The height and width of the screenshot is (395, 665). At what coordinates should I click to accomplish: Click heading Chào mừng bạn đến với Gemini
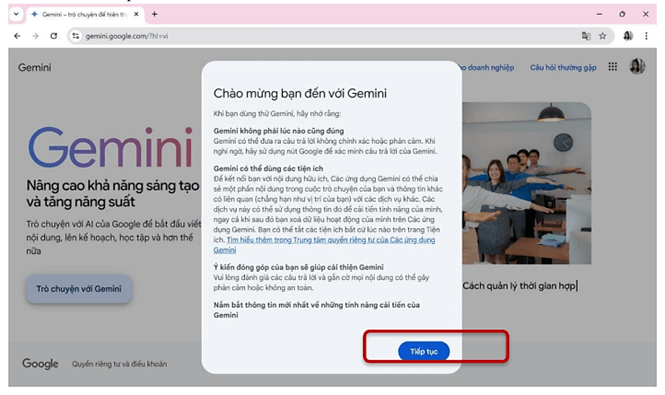300,93
